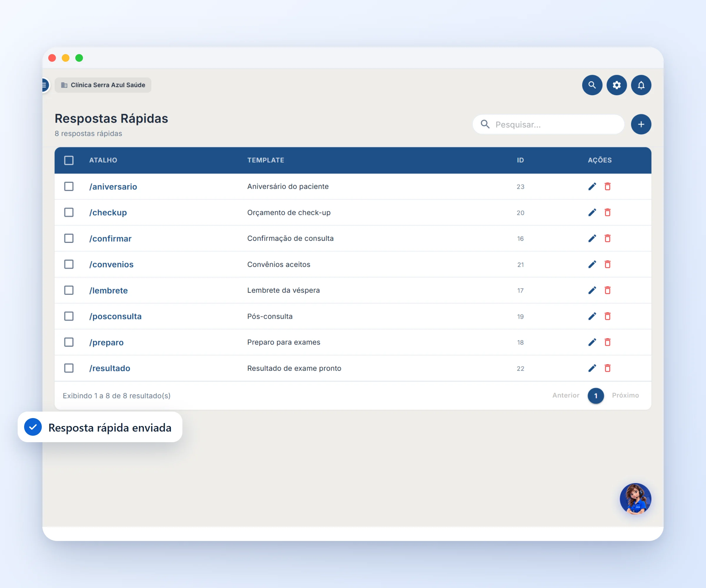
Task: Check the /aniversario row checkbox
Action: tap(69, 186)
